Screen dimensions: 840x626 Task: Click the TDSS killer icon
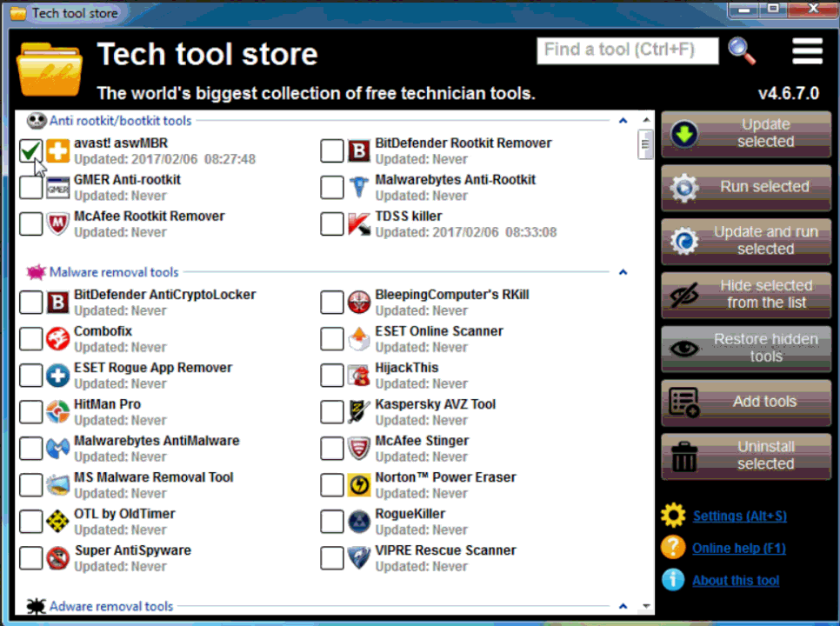point(359,223)
